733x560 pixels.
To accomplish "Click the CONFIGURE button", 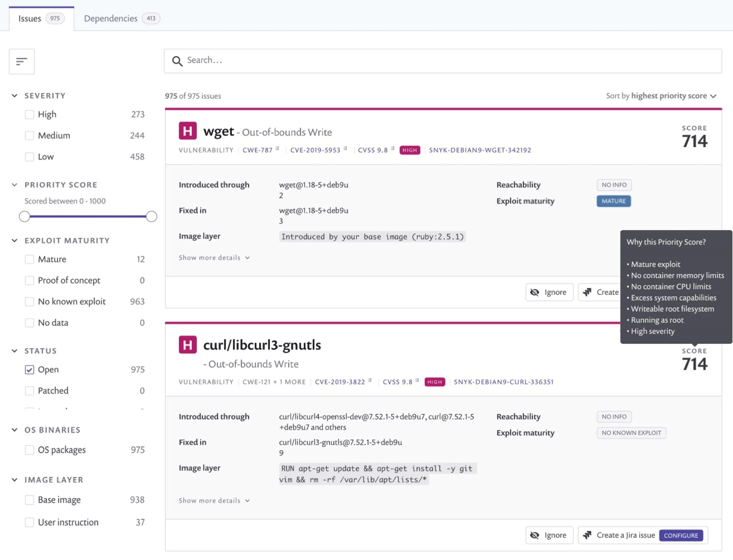I will click(x=681, y=535).
